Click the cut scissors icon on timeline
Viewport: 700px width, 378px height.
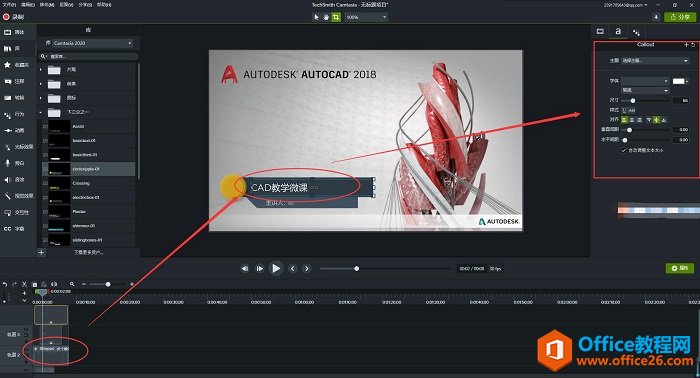pyautogui.click(x=25, y=284)
